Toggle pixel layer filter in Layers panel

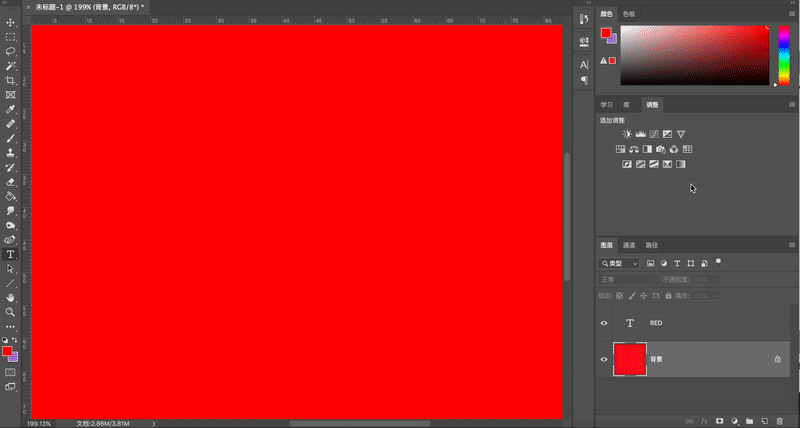click(x=651, y=263)
